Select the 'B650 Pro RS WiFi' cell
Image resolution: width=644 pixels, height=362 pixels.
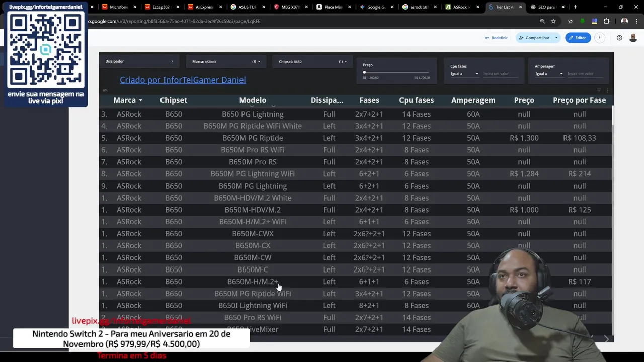[253, 318]
